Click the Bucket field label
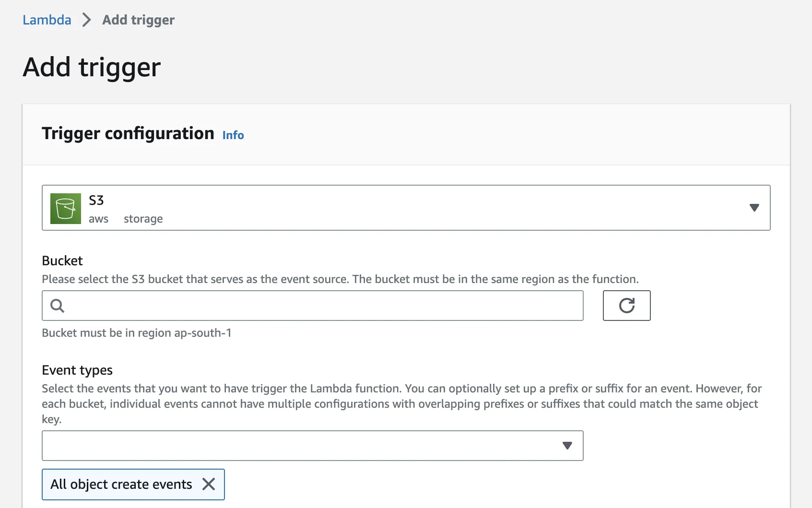This screenshot has width=812, height=508. (x=62, y=260)
